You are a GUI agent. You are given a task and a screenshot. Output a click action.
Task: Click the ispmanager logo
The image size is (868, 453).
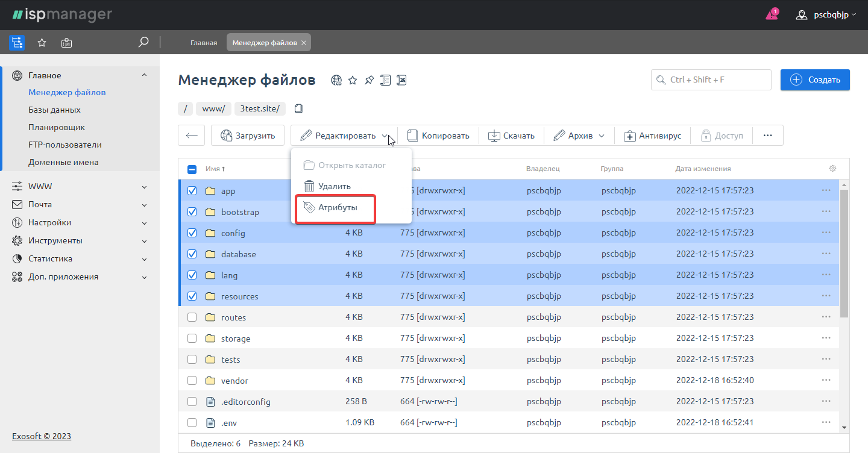tap(61, 14)
